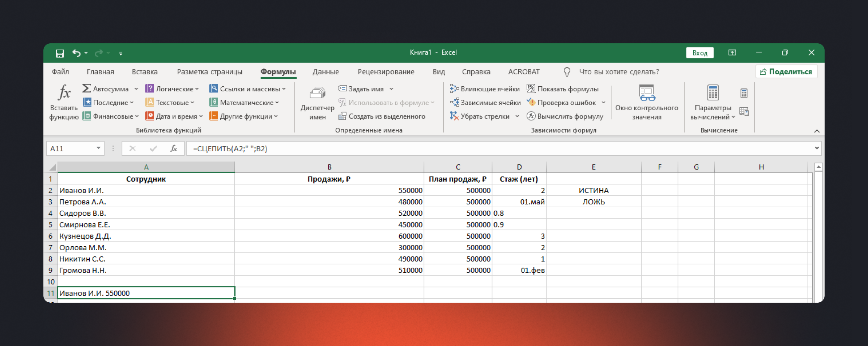Open the Главная ribbon tab

coord(100,72)
